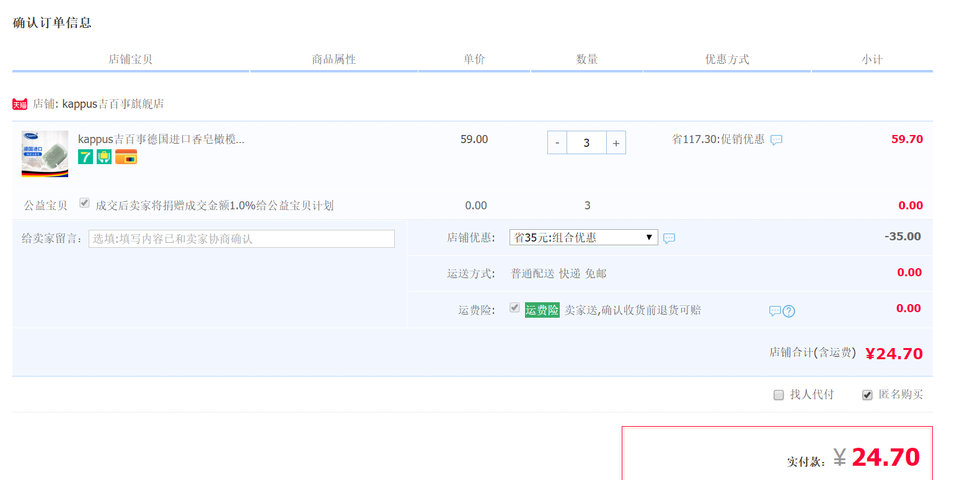Click the store total ¥24.70
980x480 pixels.
tap(894, 354)
